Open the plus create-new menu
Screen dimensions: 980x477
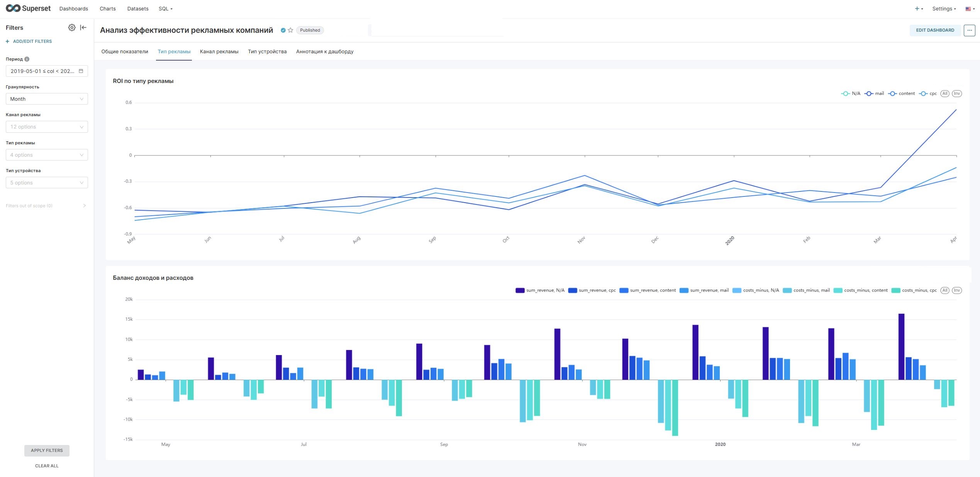[x=919, y=8]
